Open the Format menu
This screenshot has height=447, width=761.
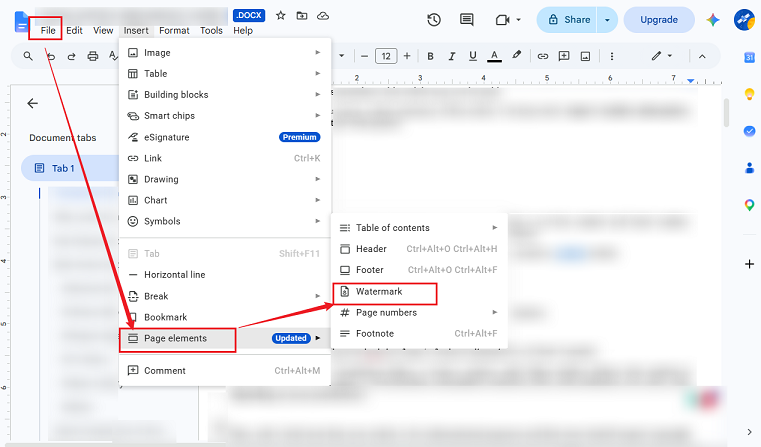click(x=174, y=30)
